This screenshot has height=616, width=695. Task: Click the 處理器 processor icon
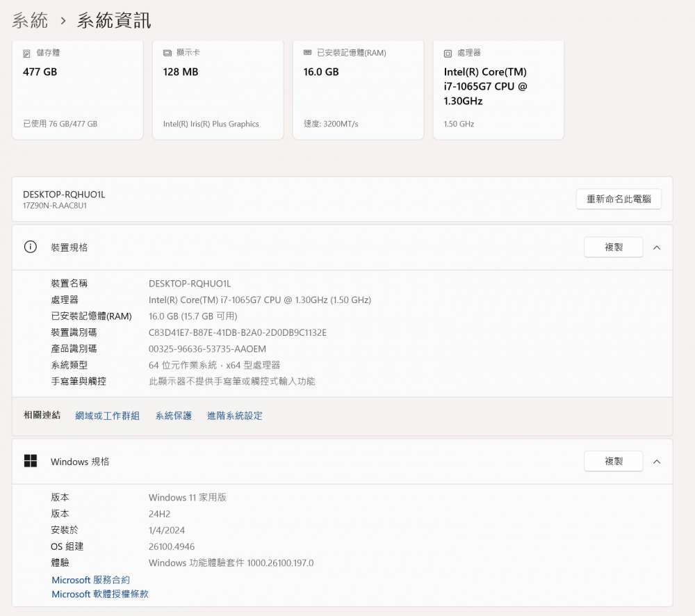click(x=448, y=53)
